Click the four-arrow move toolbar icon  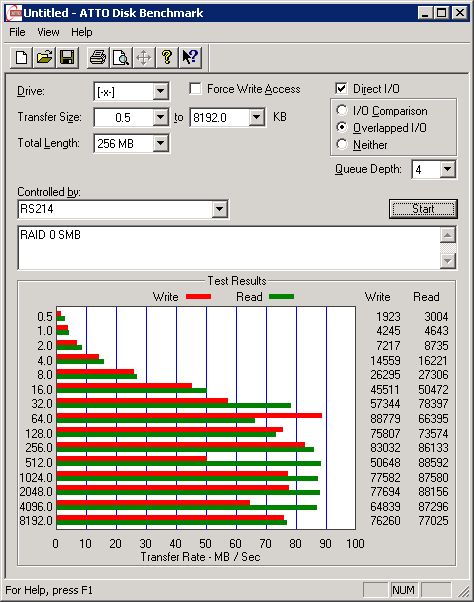144,58
